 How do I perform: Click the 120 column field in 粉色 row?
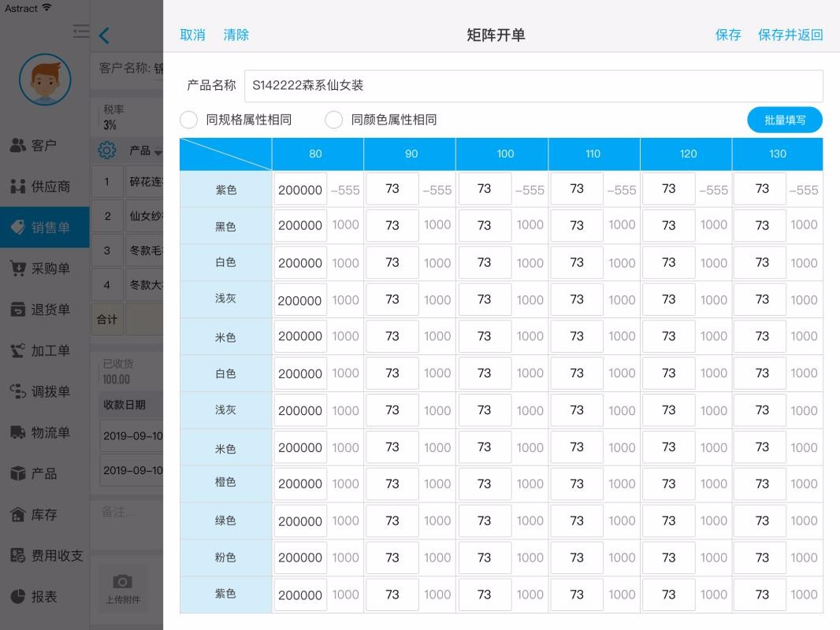668,558
